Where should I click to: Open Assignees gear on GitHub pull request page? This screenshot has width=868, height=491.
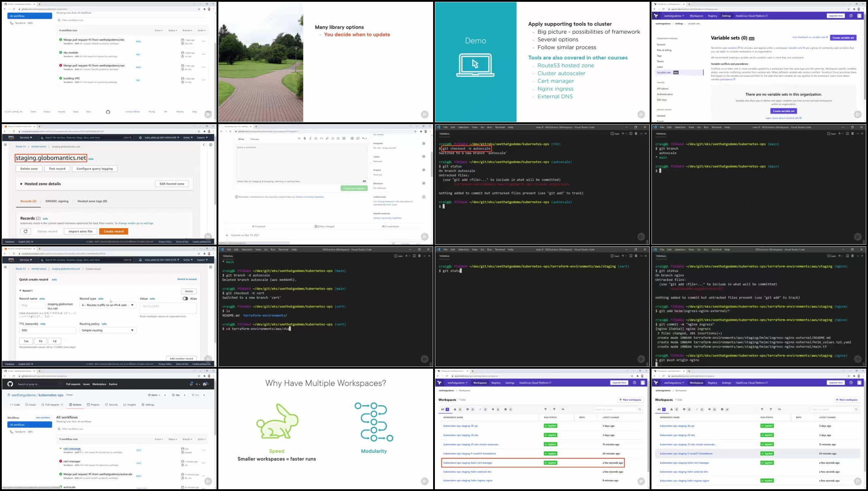coord(423,143)
